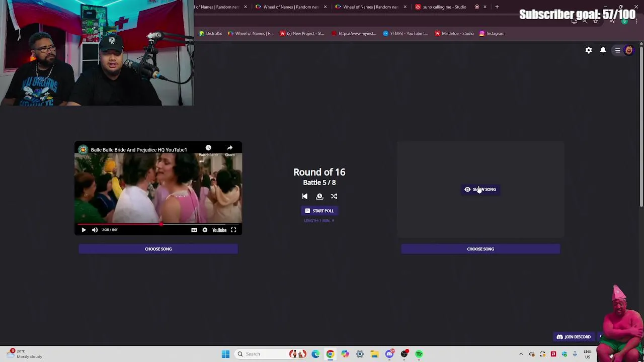Open Discord from taskbar
Screen dimensions: 644x362
tap(389, 354)
